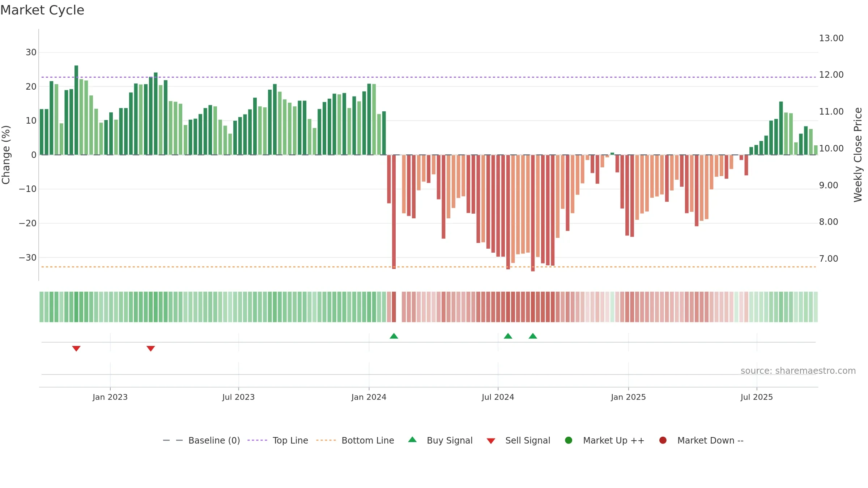This screenshot has height=488, width=868.
Task: Click the Bottom Line orange legend marker
Action: (326, 440)
